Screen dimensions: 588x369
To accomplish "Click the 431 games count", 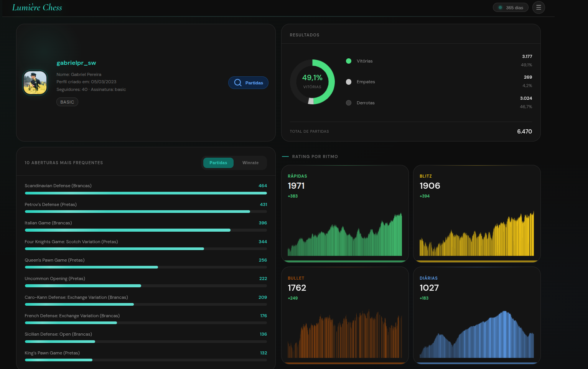I will click(x=264, y=204).
